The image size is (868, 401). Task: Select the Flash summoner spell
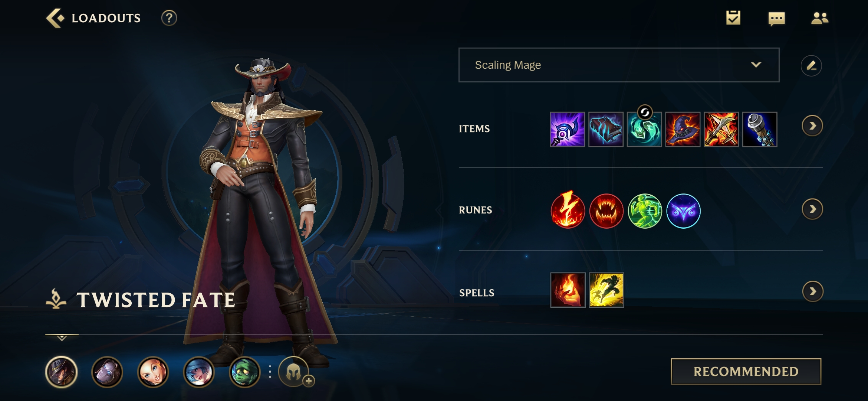[x=606, y=290]
